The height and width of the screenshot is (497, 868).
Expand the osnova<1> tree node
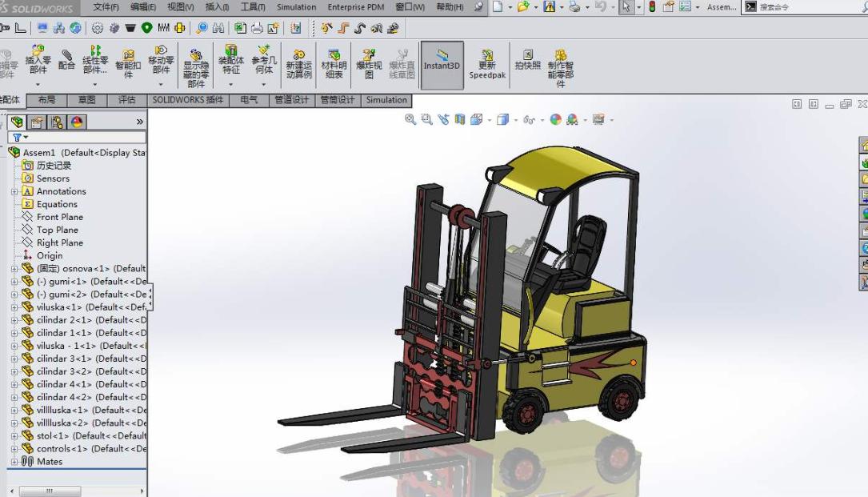14,269
